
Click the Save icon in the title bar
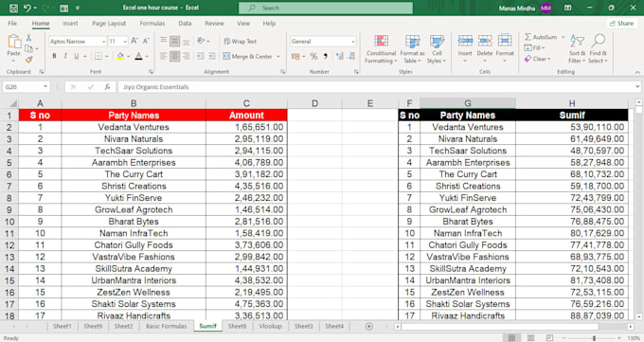(13, 8)
